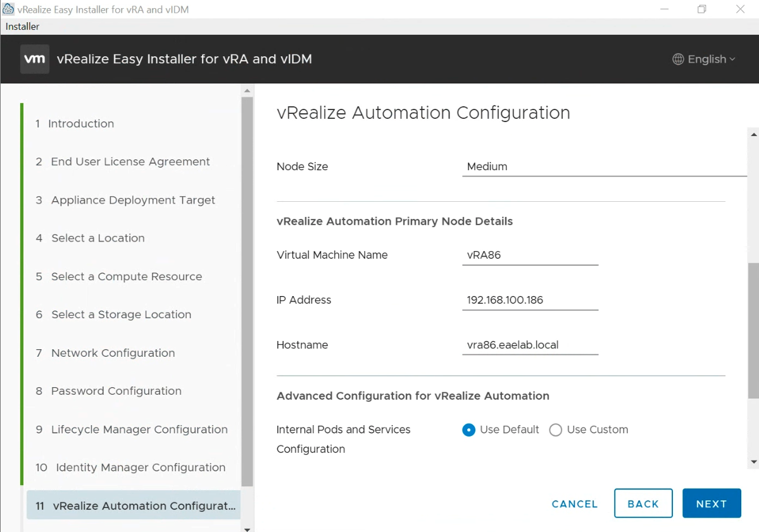Viewport: 759px width, 532px height.
Task: Click the vRealize Easy Installer icon in the title bar
Action: [9, 9]
